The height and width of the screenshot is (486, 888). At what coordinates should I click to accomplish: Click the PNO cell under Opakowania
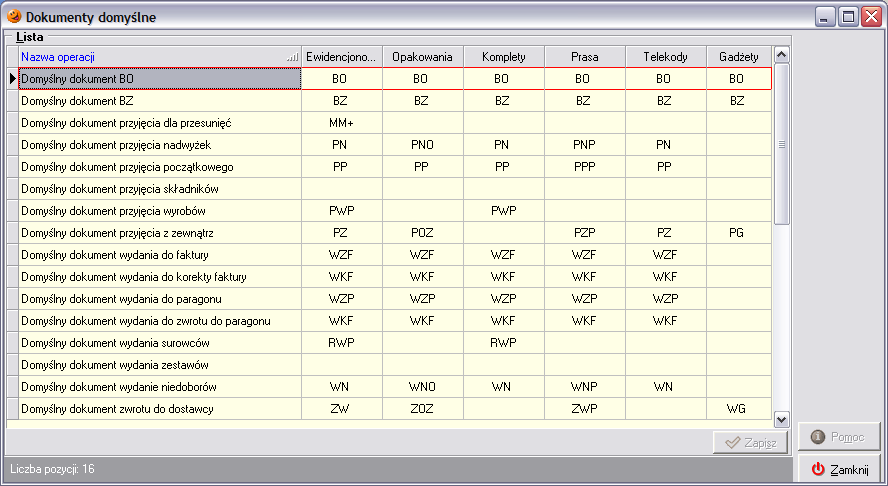coord(423,145)
